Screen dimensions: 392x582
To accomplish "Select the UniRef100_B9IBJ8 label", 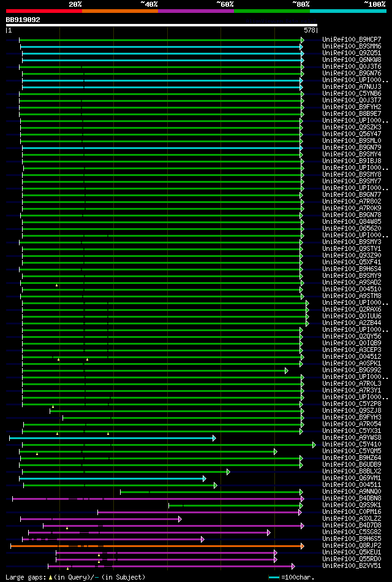I will point(352,161).
